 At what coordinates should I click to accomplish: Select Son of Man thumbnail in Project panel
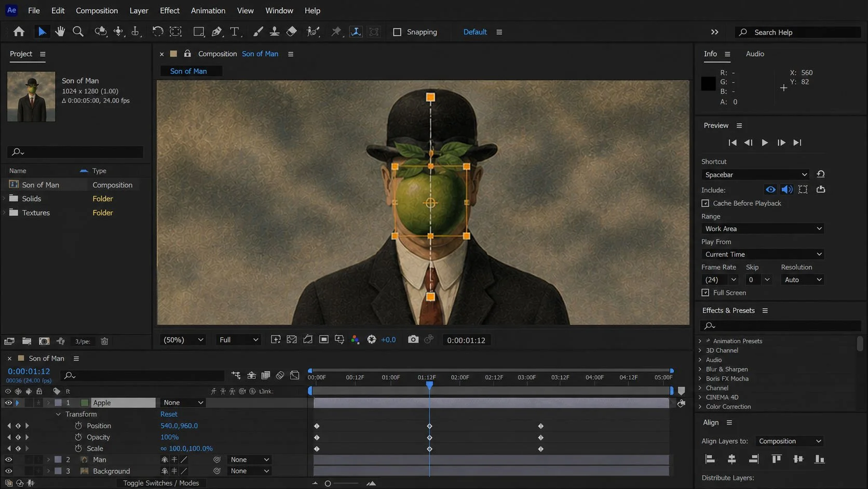[31, 97]
